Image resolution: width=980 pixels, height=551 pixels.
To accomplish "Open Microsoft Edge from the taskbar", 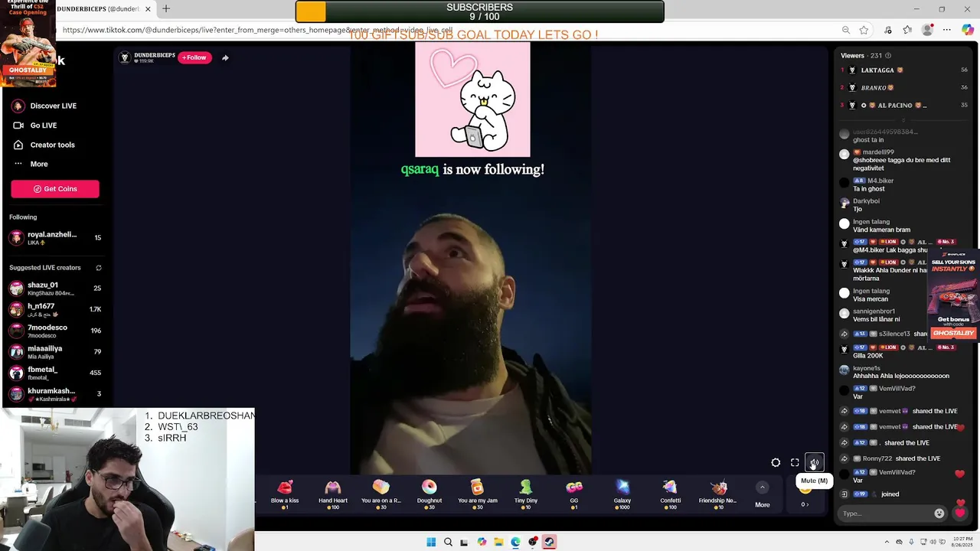I will (515, 542).
